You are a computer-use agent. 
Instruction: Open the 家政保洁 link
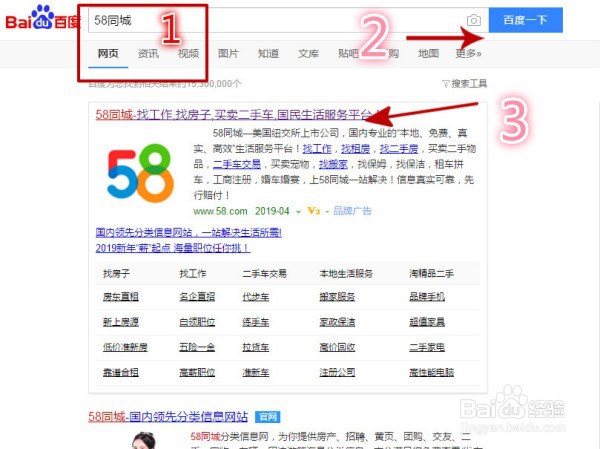(337, 322)
